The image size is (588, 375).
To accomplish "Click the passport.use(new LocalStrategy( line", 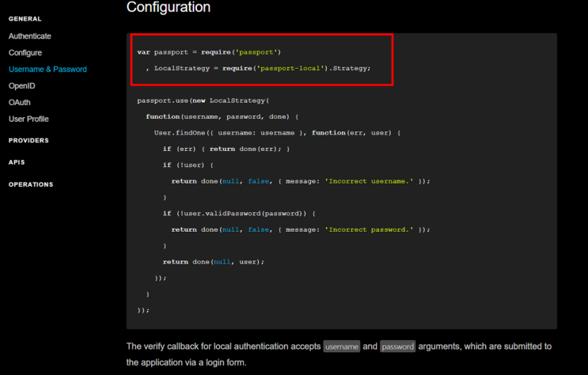I will (203, 100).
